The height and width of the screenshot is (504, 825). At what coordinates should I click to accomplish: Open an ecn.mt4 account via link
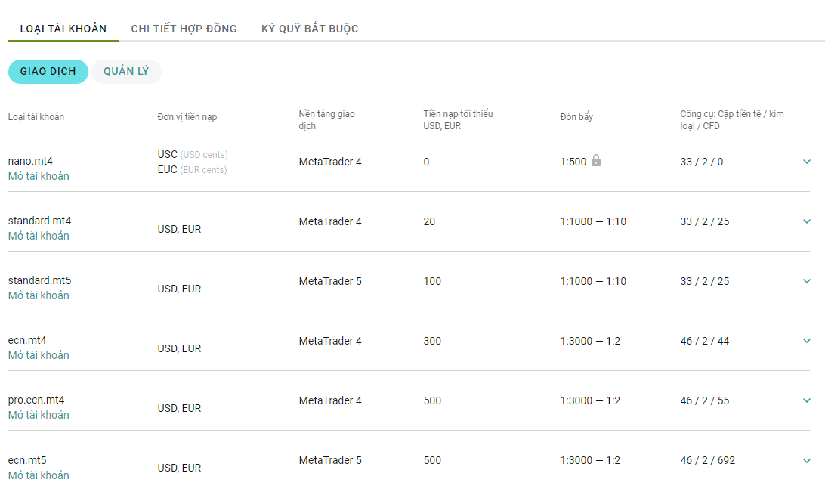[39, 356]
